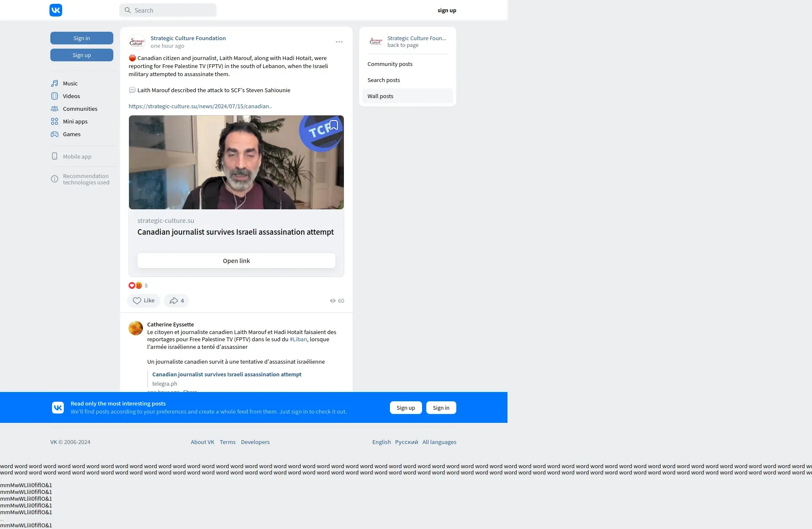Select Community posts in the right panel
The width and height of the screenshot is (812, 529).
point(390,64)
